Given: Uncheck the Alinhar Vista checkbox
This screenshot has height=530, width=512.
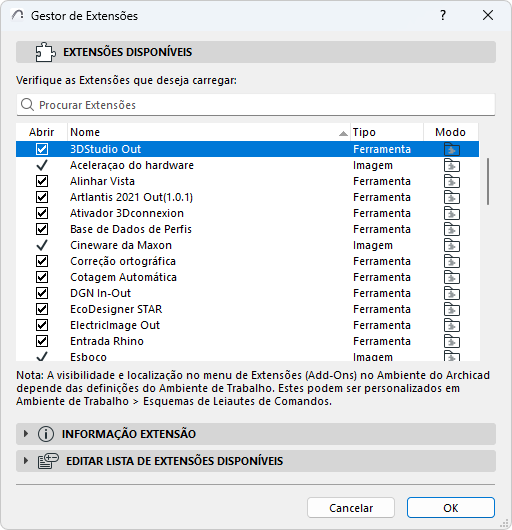Looking at the screenshot, I should (42, 181).
